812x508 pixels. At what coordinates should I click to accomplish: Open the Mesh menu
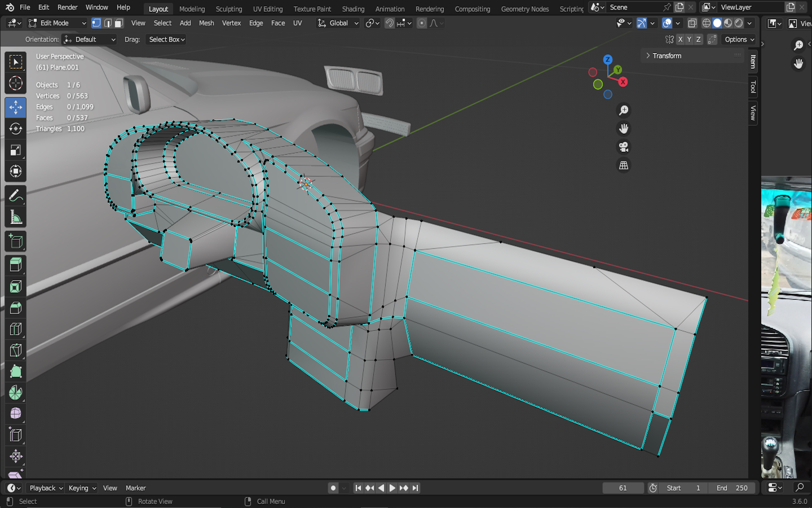coord(206,23)
